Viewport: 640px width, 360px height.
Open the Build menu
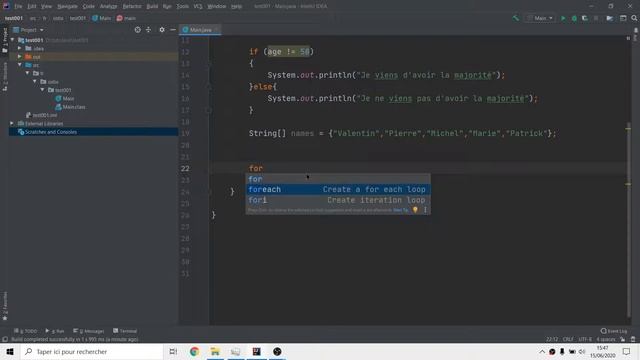pyautogui.click(x=152, y=6)
